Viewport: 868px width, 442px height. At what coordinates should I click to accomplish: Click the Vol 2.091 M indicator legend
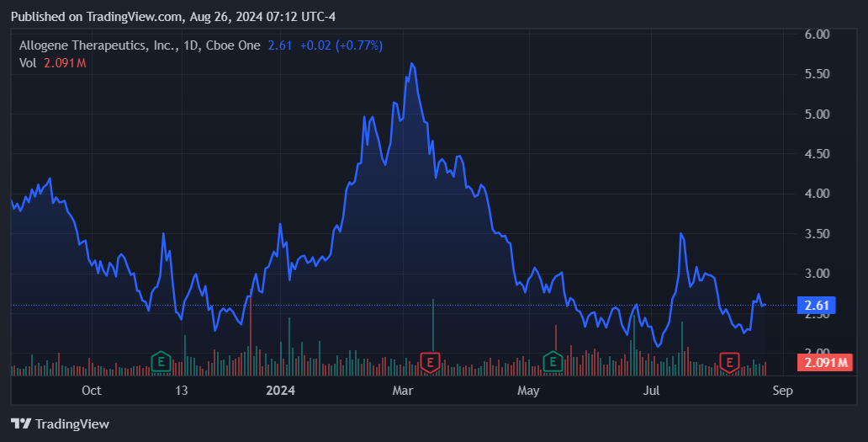pyautogui.click(x=53, y=63)
